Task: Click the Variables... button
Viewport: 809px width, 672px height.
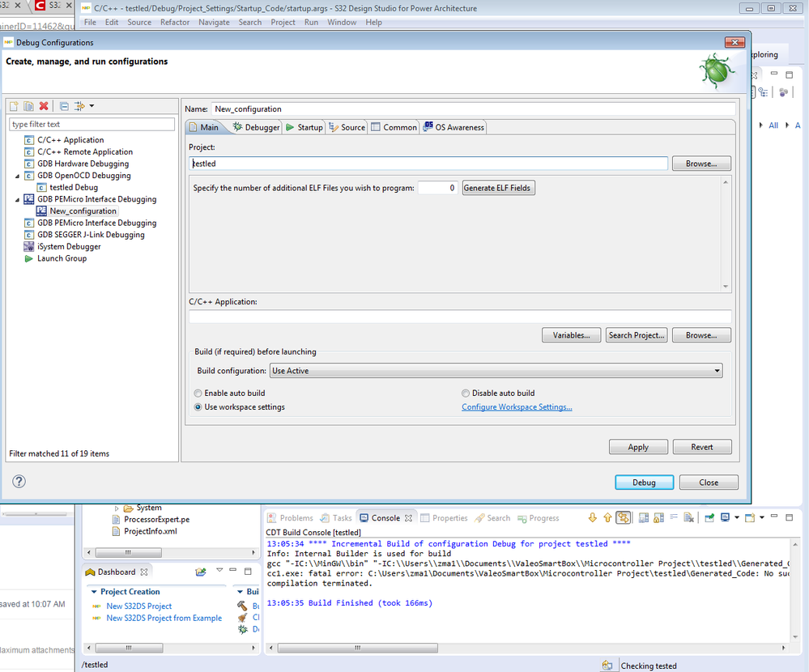Action: point(571,335)
